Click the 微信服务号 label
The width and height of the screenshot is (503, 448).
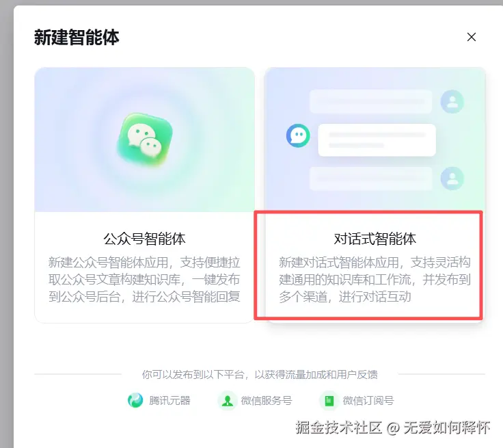(267, 401)
